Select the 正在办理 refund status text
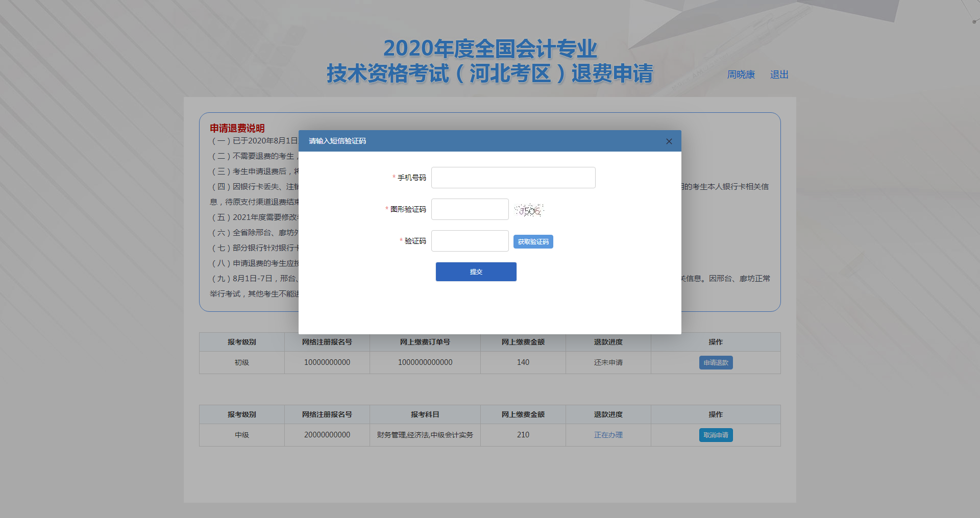 coord(608,435)
